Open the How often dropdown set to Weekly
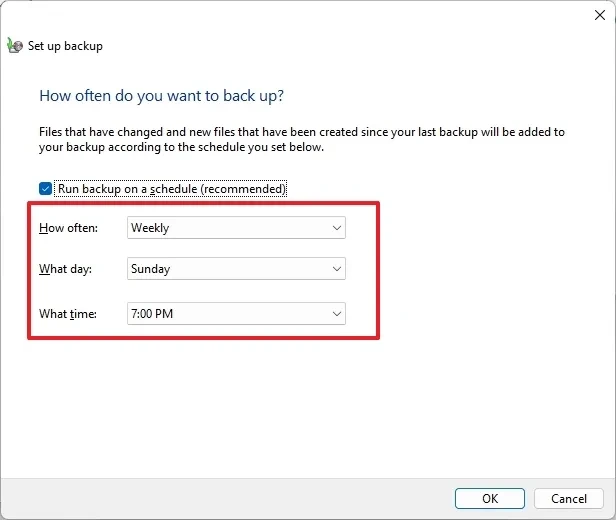The width and height of the screenshot is (616, 520). pyautogui.click(x=236, y=228)
